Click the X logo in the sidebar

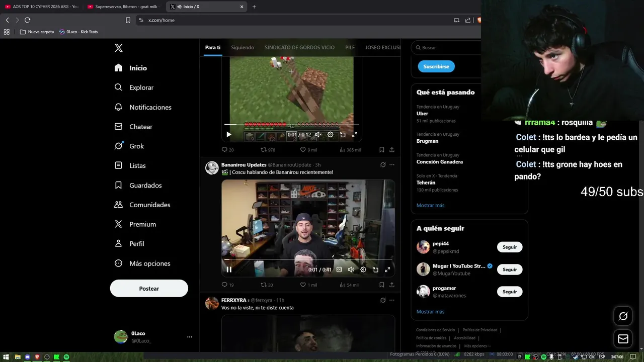pos(118,48)
